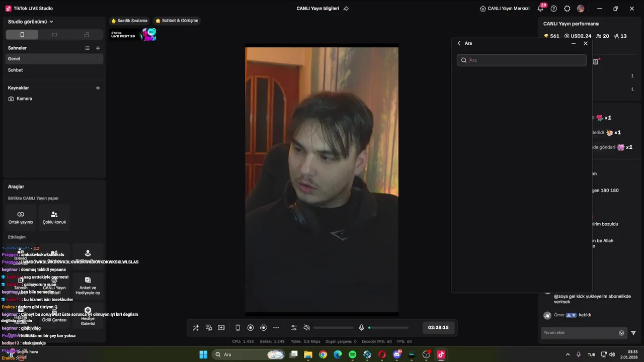Open notifications bell with 39 badge
The height and width of the screenshot is (362, 644).
pyautogui.click(x=541, y=8)
